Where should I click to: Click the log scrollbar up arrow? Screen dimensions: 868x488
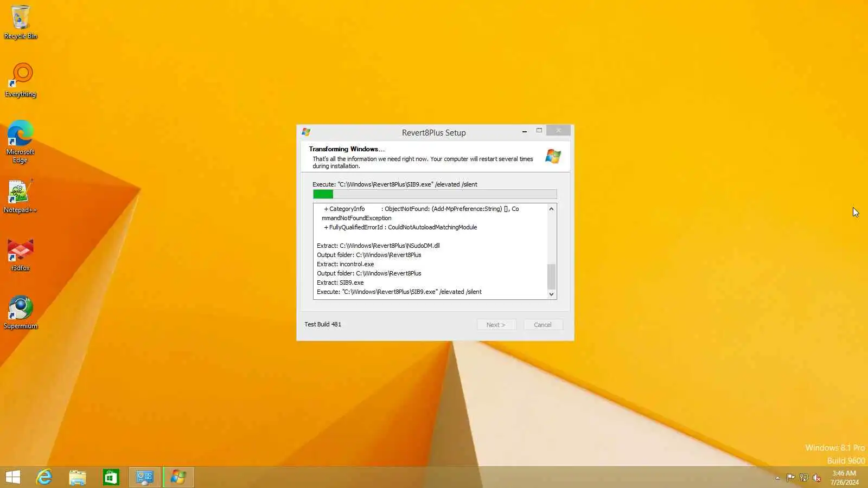coord(551,209)
